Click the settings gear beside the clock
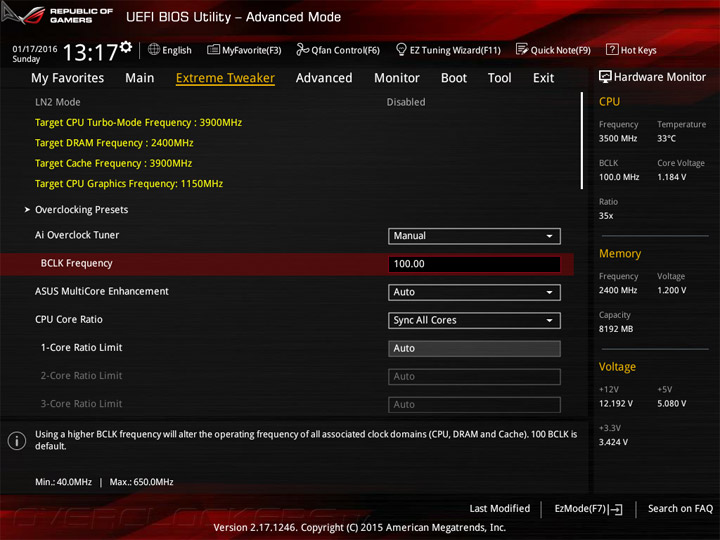Screen dimensions: 720x540 125,46
